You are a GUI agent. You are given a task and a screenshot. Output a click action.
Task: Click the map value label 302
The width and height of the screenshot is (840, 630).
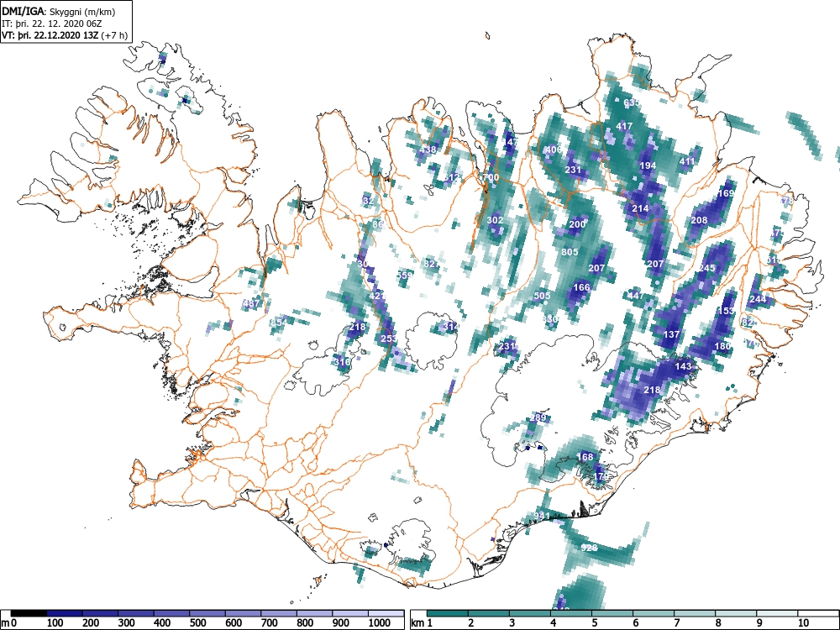click(x=495, y=220)
